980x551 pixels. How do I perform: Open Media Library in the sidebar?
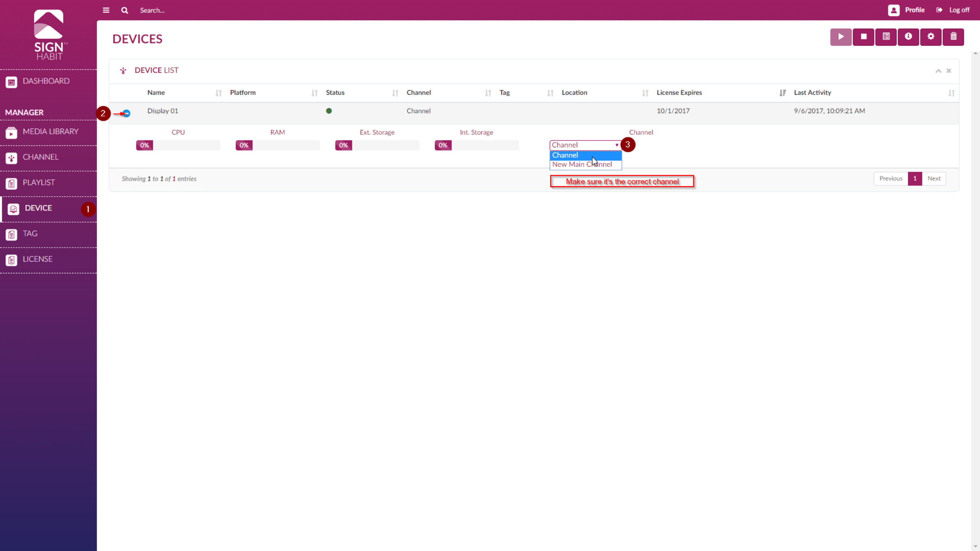point(50,132)
